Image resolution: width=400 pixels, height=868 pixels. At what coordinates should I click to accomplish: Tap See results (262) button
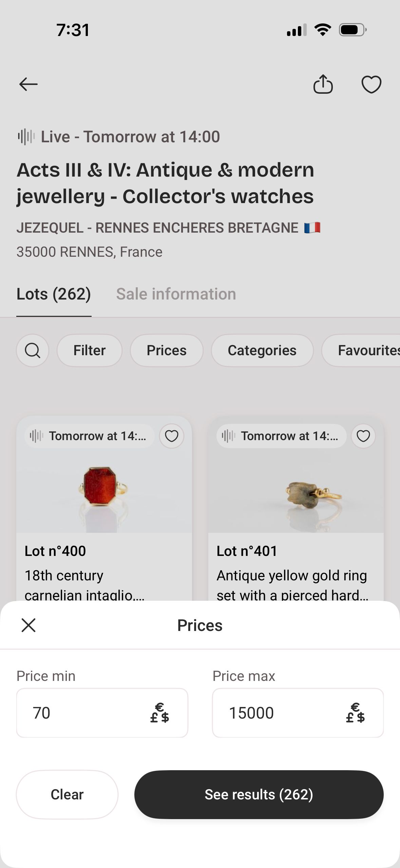tap(259, 795)
